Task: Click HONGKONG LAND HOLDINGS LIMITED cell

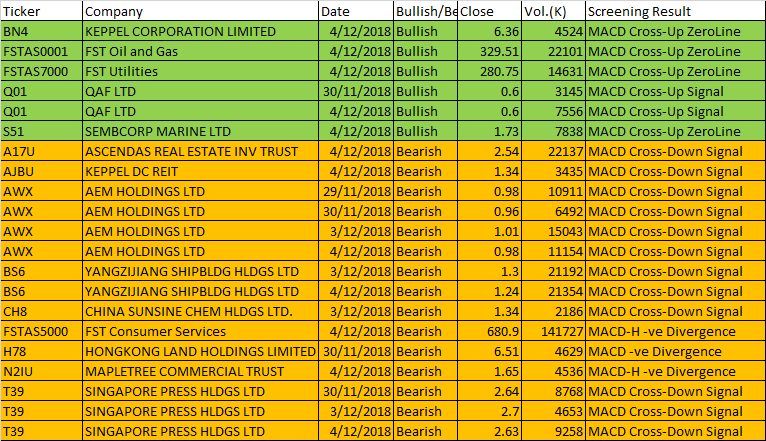Action: pyautogui.click(x=200, y=352)
